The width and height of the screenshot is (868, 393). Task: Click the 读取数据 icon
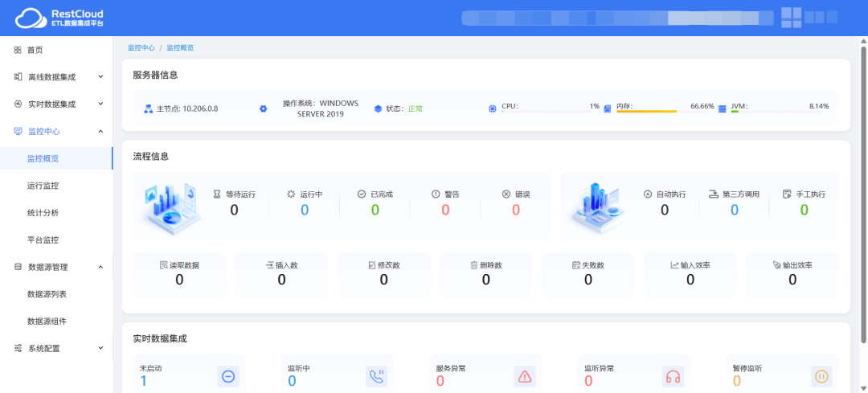coord(163,265)
